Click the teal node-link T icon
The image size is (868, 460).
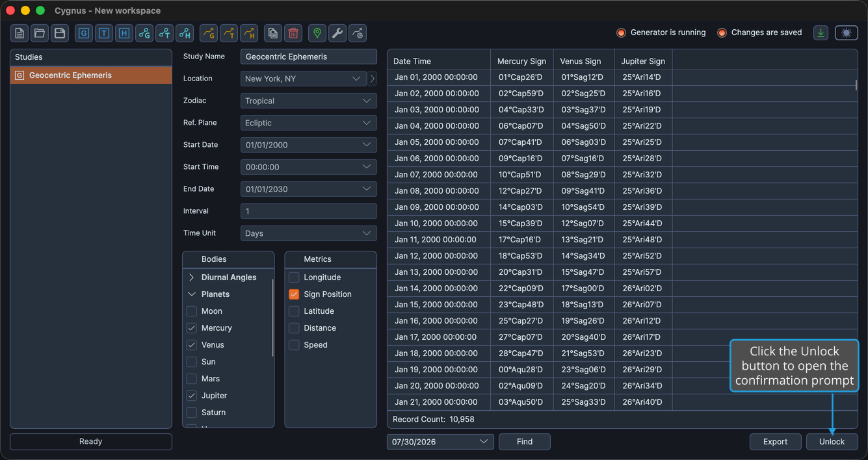point(164,33)
